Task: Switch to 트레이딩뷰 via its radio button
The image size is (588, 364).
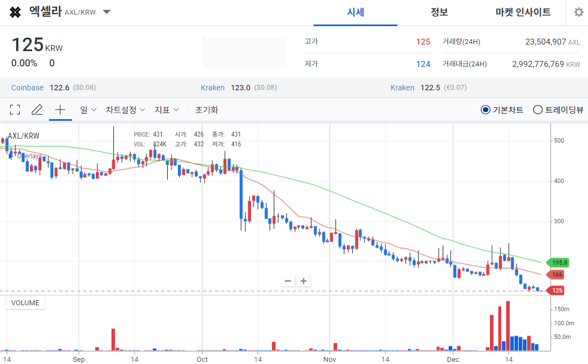Action: 537,109
